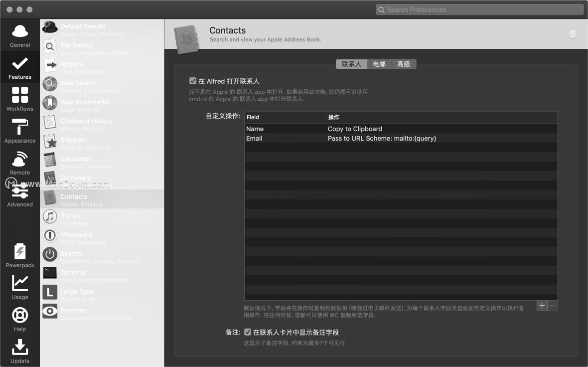The width and height of the screenshot is (588, 367).
Task: Open File Search feature settings
Action: point(102,48)
